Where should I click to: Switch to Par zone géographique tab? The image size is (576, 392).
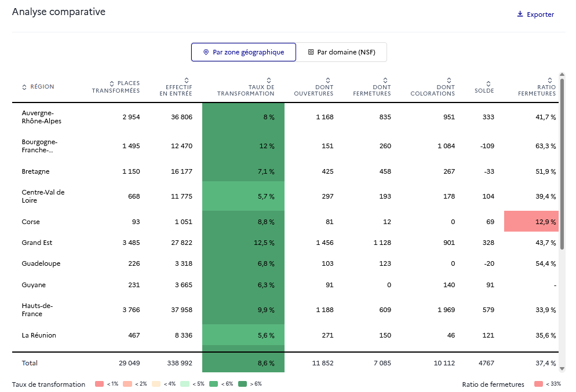243,52
